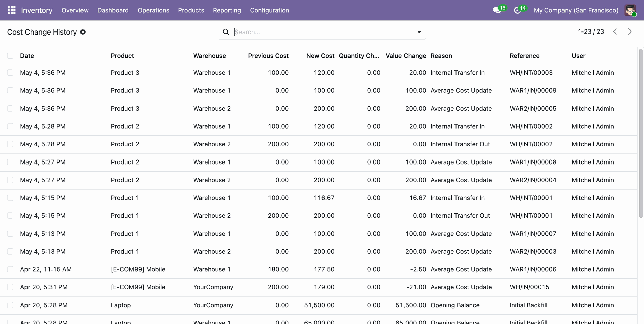Go to the previous page arrow
644x324 pixels.
[615, 31]
